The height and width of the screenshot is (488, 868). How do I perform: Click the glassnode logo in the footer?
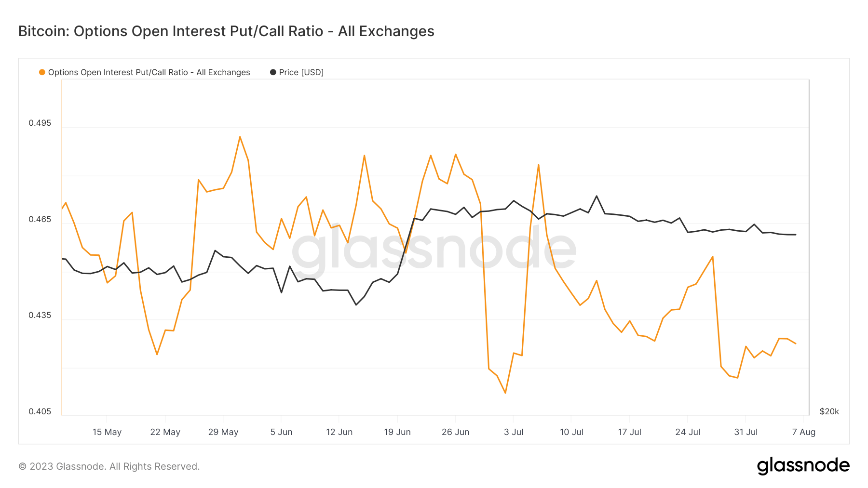tap(803, 466)
